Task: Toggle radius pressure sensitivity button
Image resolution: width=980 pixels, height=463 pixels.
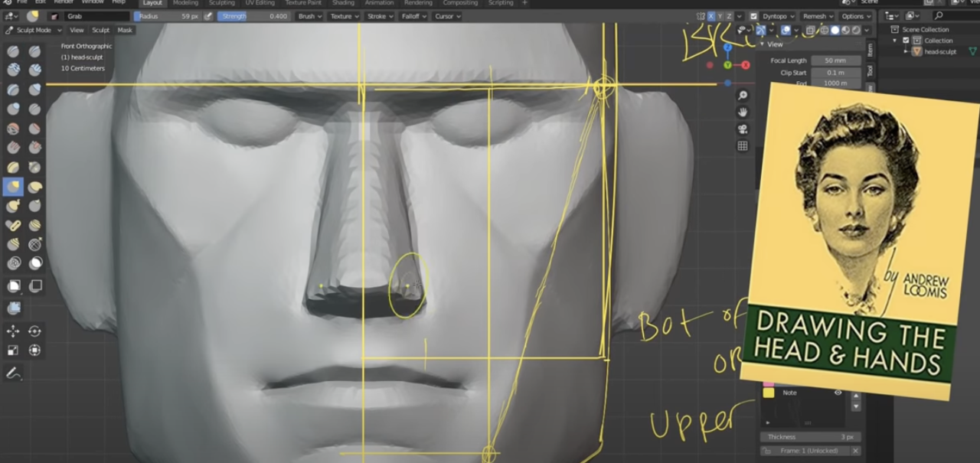Action: point(208,16)
